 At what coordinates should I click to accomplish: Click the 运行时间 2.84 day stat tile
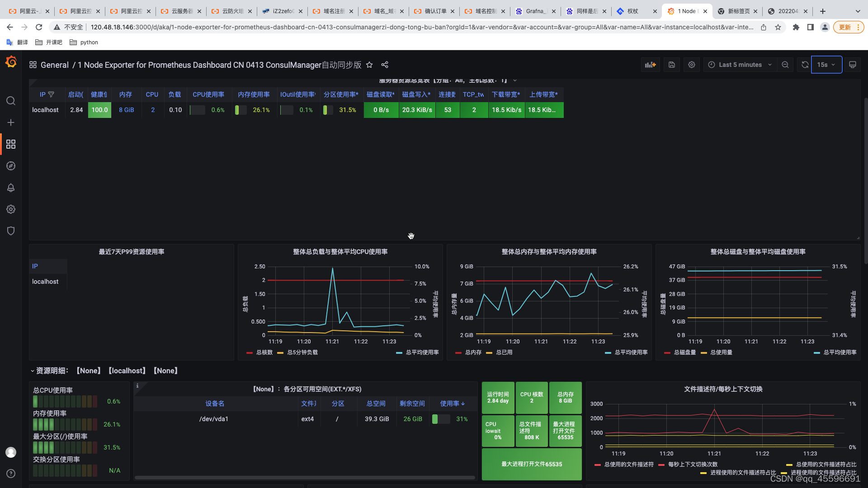pos(498,398)
